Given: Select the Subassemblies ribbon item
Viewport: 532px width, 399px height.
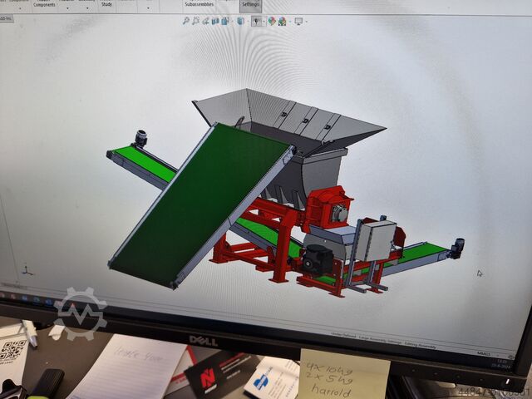Looking at the screenshot, I should pos(198,4).
